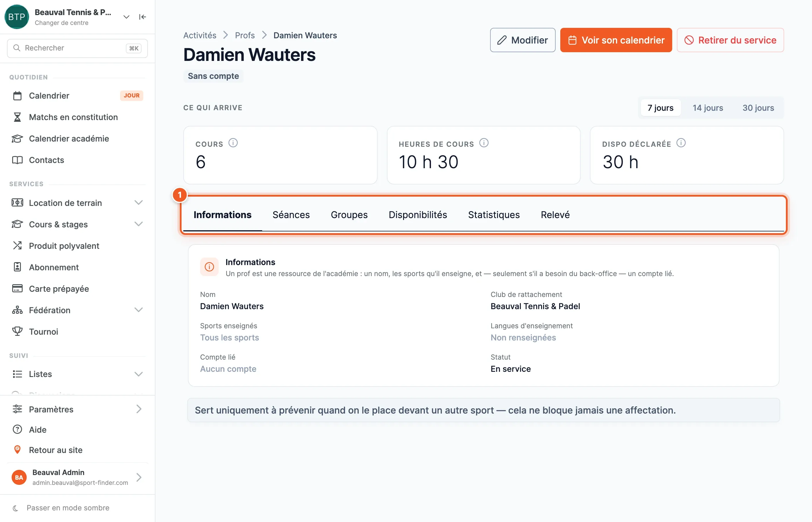This screenshot has width=812, height=522.
Task: Open Matchs en constitution hourglass item
Action: [x=77, y=117]
